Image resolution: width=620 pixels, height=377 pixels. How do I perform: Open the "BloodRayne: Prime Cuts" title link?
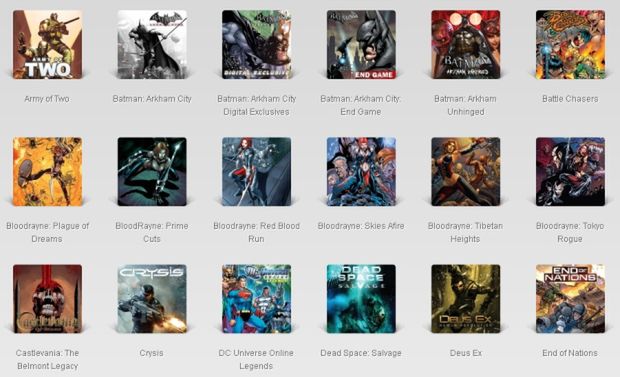(x=152, y=232)
